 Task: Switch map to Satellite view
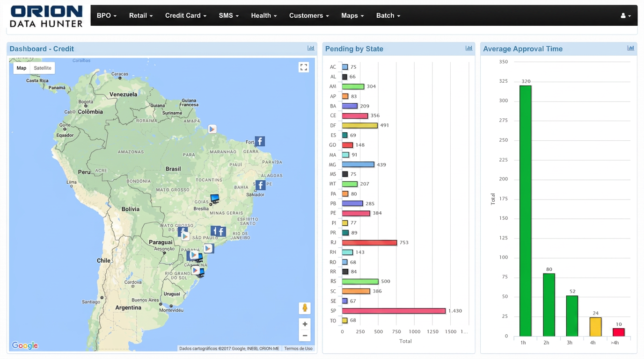[43, 68]
